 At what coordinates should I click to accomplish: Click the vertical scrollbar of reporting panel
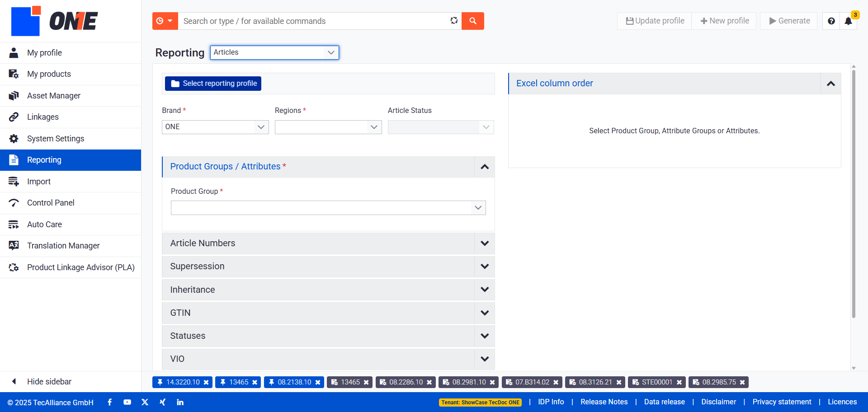(x=854, y=194)
